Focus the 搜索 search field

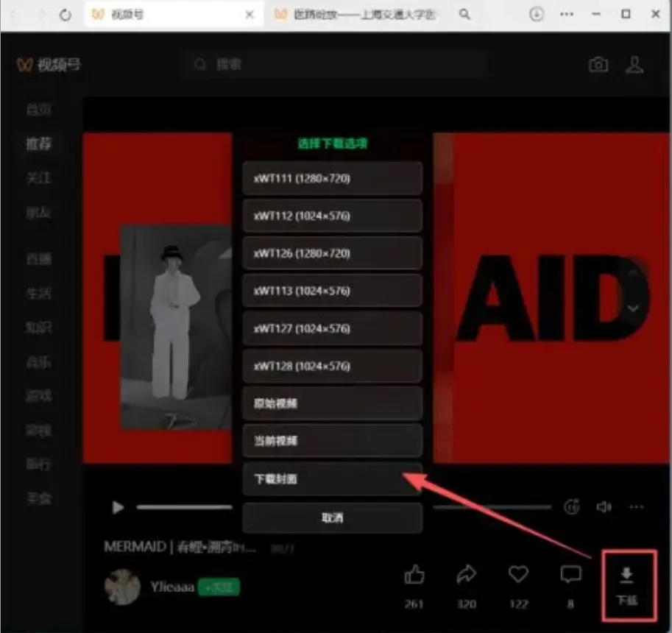pos(336,65)
